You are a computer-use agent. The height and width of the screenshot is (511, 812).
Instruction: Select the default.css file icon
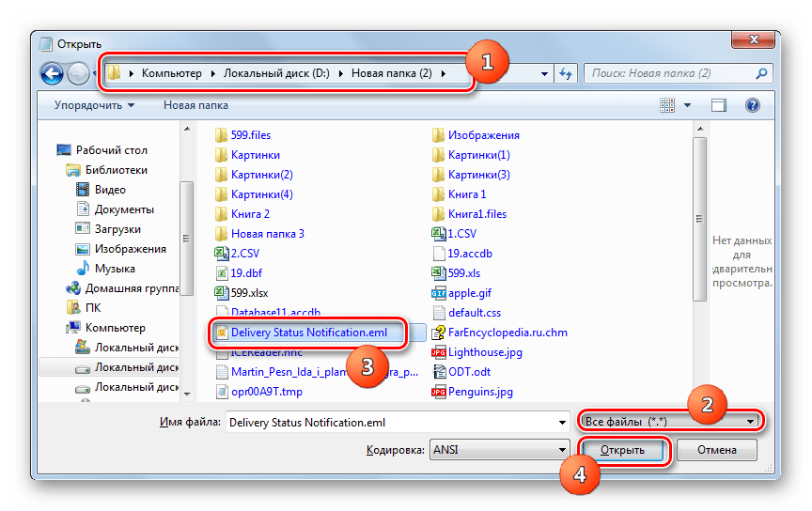[x=439, y=313]
